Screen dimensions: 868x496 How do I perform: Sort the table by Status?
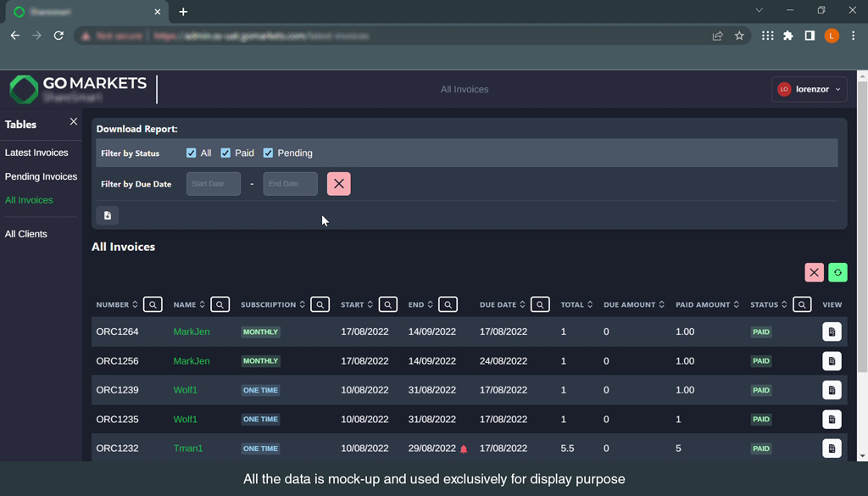pyautogui.click(x=784, y=304)
